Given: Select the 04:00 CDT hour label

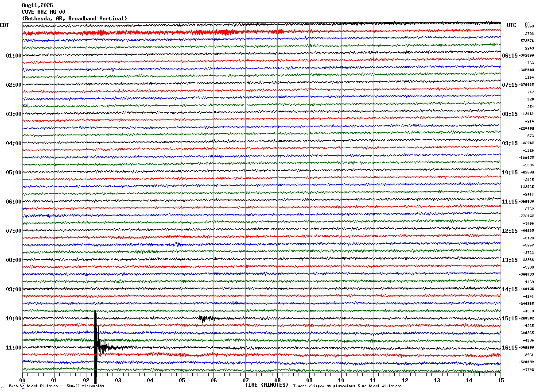Looking at the screenshot, I should [x=14, y=143].
